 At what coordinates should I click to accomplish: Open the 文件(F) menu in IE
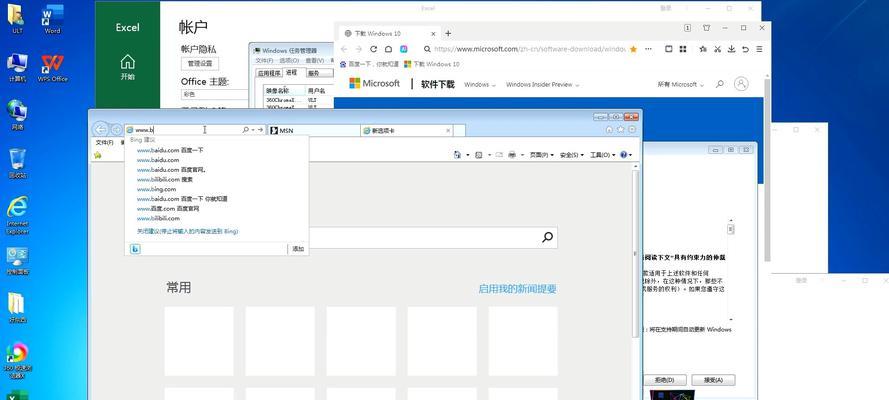point(104,143)
